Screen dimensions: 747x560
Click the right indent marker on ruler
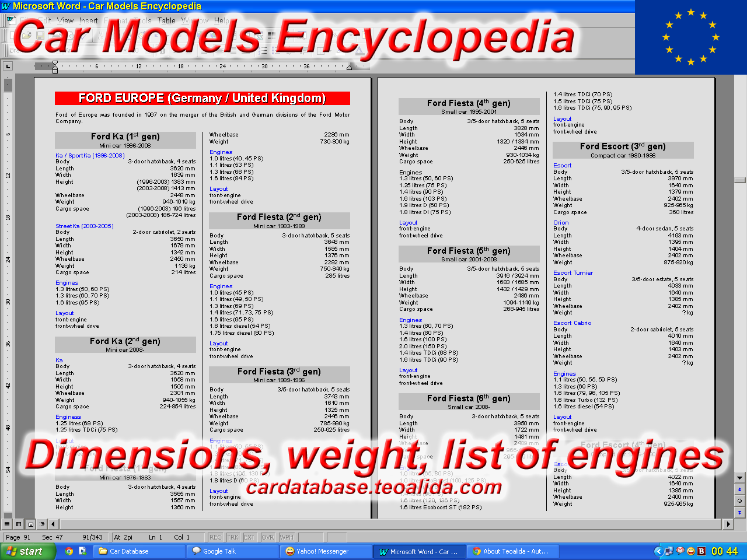(350, 68)
